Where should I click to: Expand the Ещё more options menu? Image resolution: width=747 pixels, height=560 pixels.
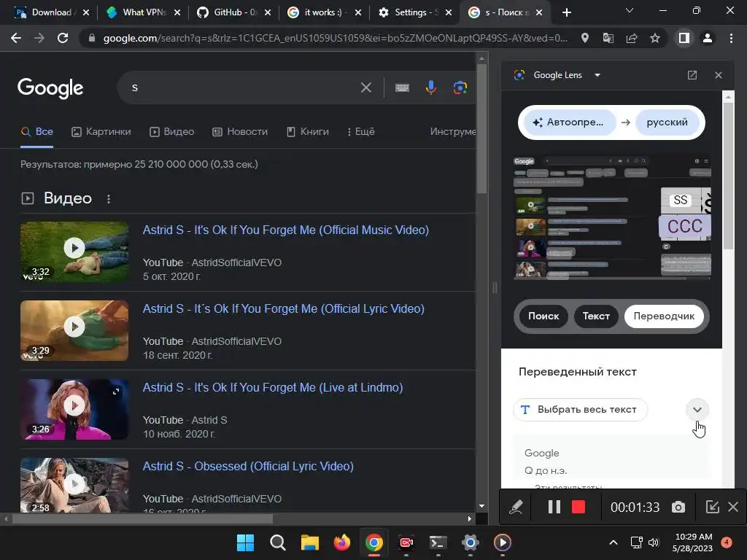pos(360,132)
